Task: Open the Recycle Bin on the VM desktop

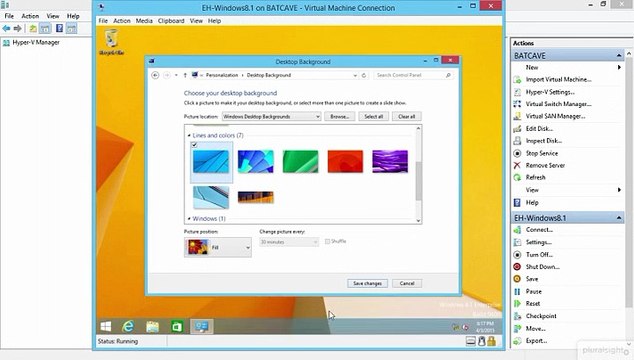Action: tap(112, 42)
